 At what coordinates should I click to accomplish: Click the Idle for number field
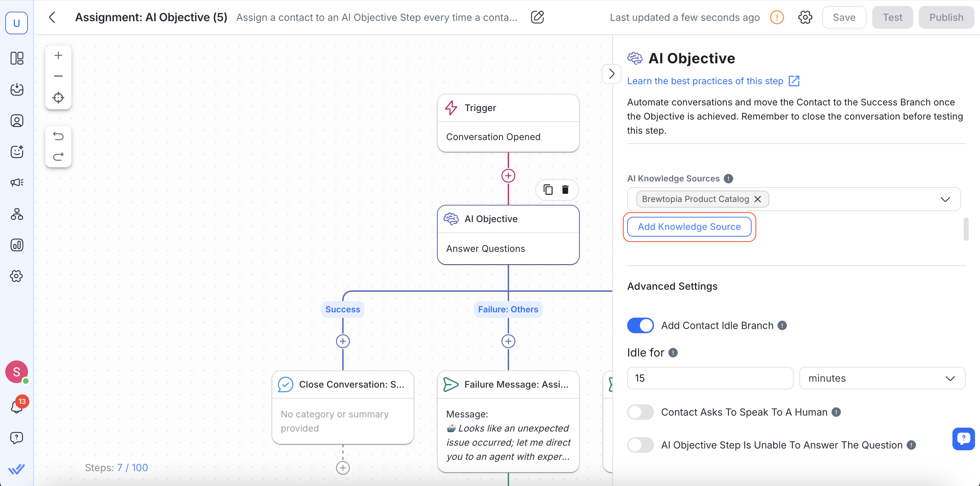click(x=710, y=378)
